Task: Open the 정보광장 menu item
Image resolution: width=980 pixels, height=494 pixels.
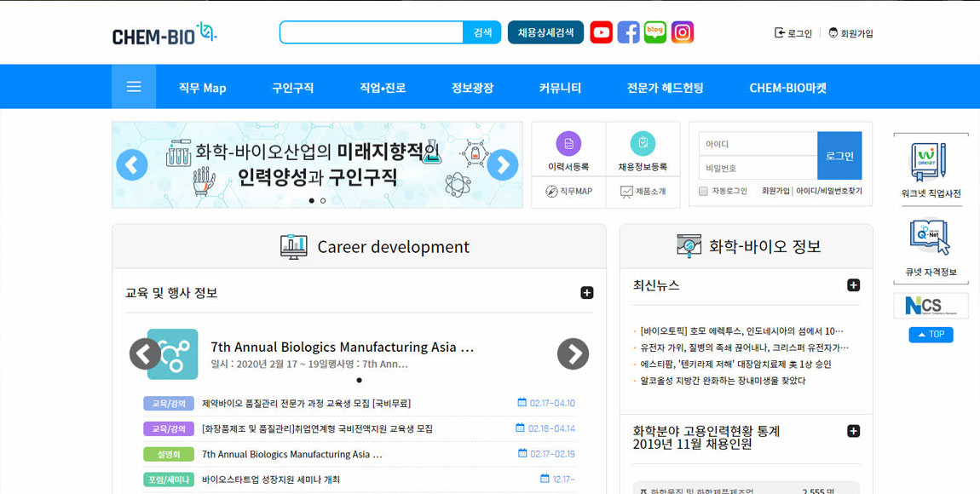Action: [472, 88]
